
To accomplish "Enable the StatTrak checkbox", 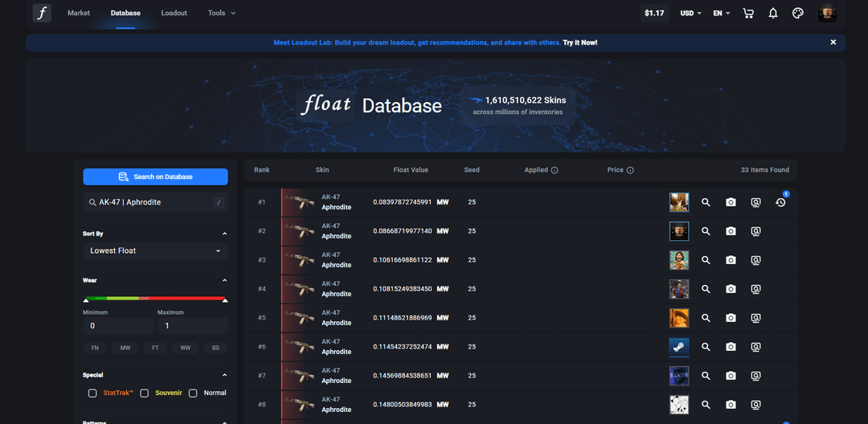I will click(x=93, y=393).
